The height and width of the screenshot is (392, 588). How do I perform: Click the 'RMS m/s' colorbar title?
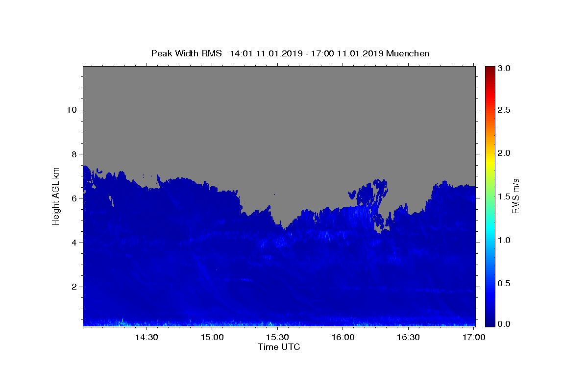[x=515, y=196]
